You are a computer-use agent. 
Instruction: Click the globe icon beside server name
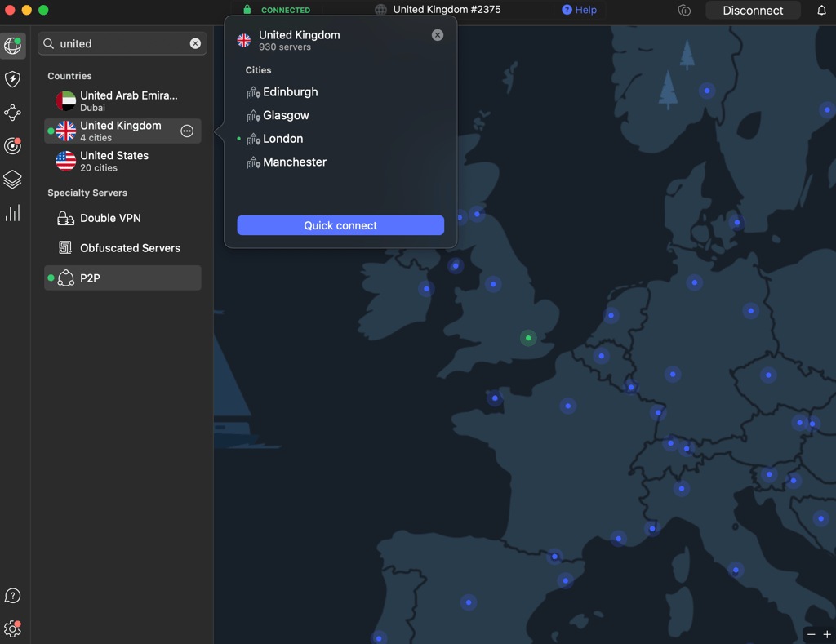(380, 10)
